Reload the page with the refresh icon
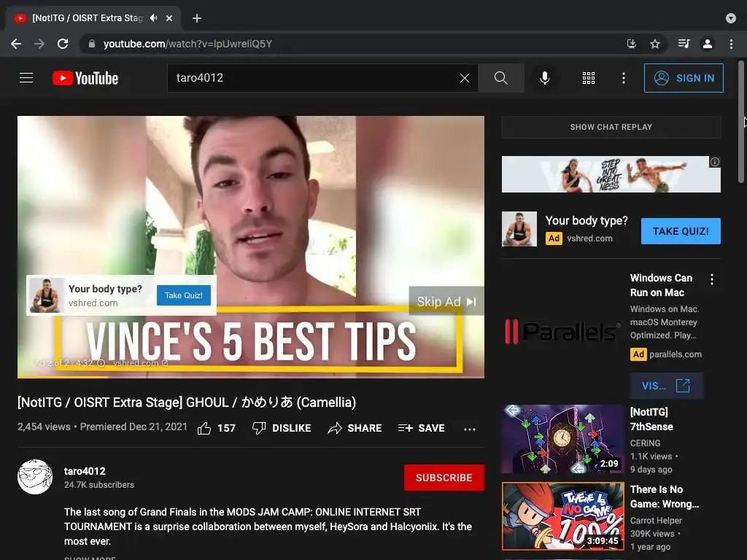The image size is (747, 560). click(x=63, y=44)
